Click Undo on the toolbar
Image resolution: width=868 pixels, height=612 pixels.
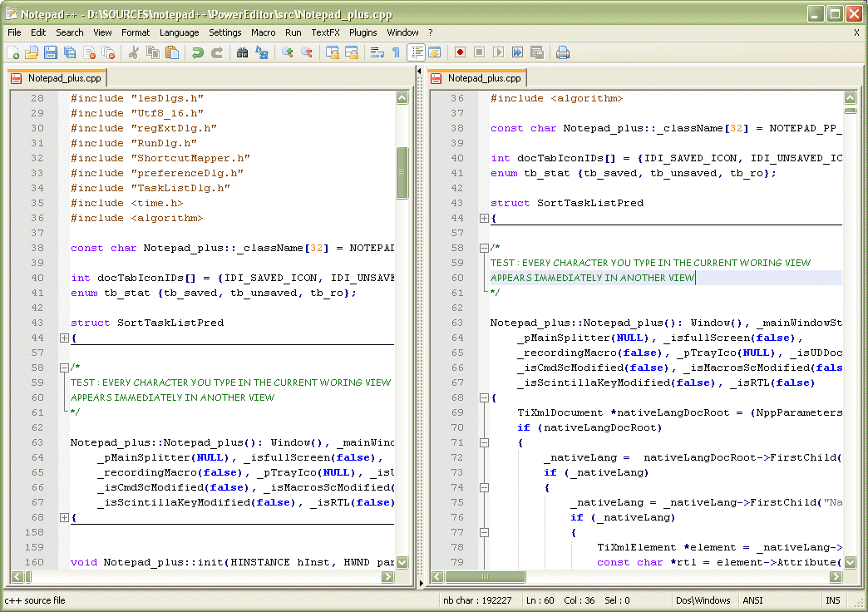click(198, 52)
